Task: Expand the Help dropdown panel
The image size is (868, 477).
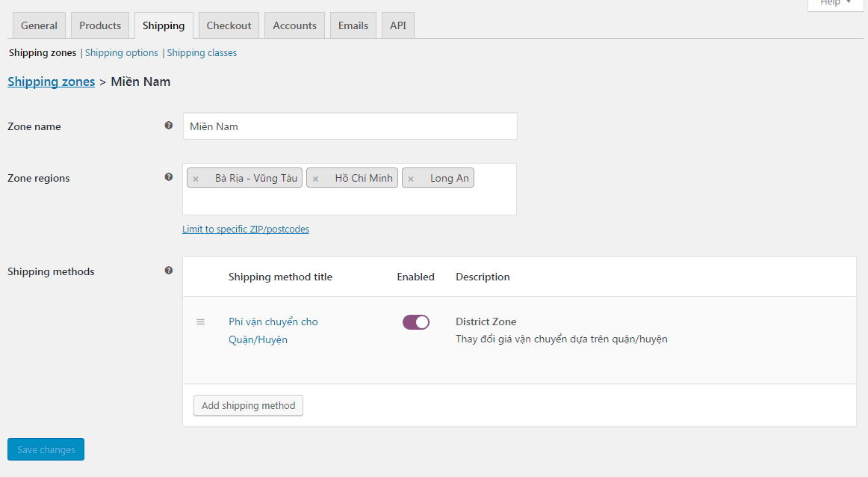Action: (835, 4)
